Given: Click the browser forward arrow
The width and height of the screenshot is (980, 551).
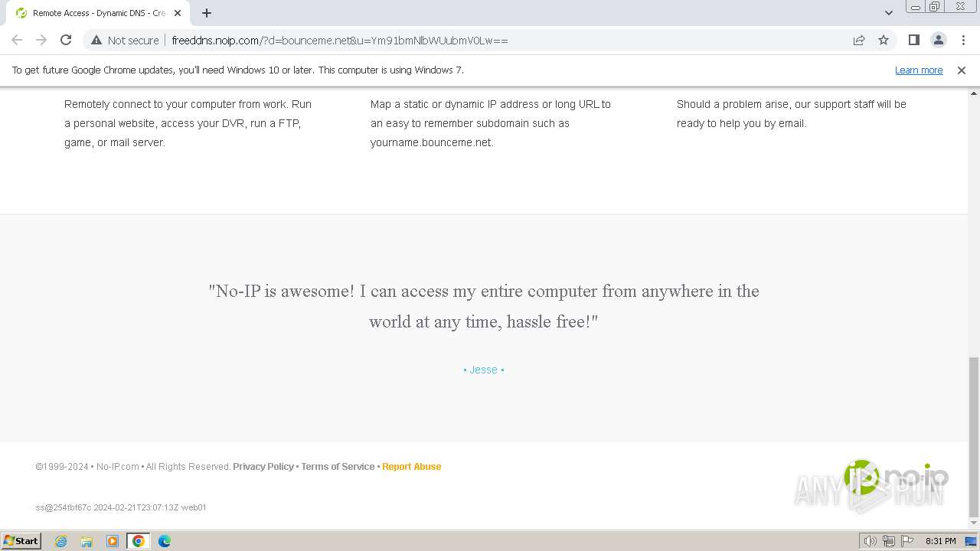Looking at the screenshot, I should tap(41, 40).
